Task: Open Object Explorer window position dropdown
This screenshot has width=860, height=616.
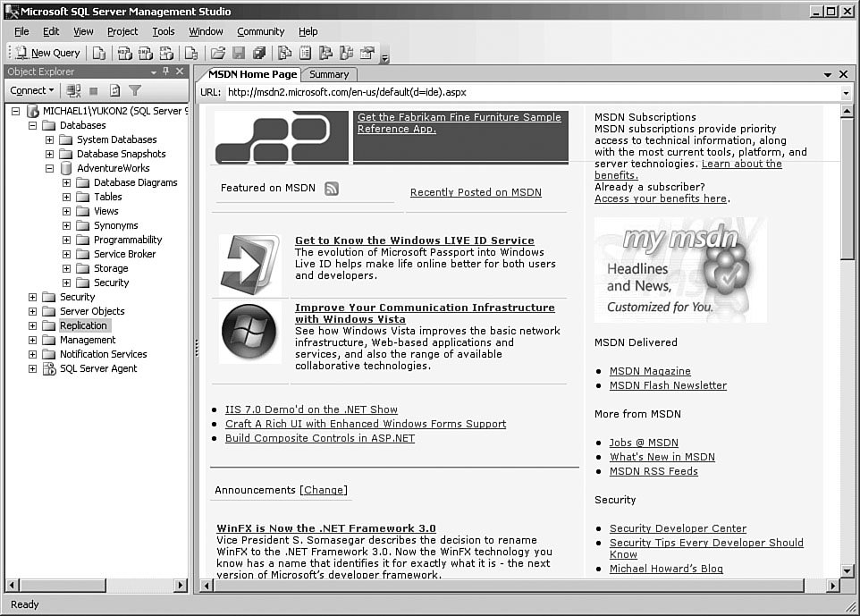Action: 154,72
